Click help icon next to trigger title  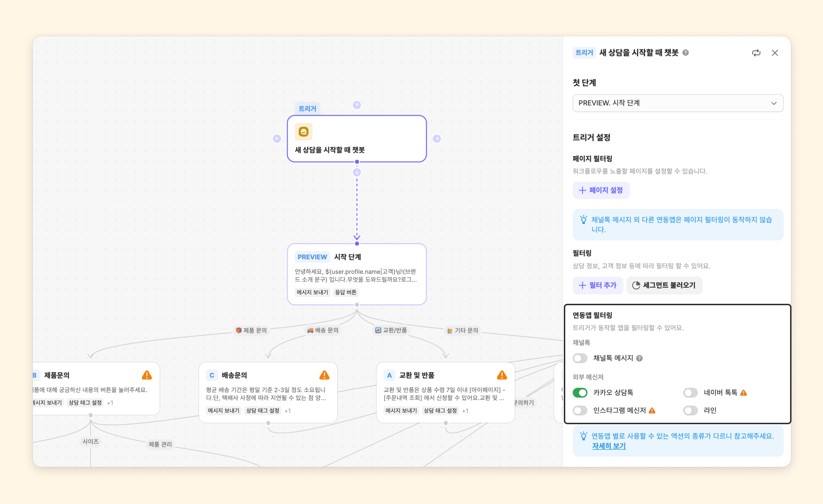click(686, 52)
